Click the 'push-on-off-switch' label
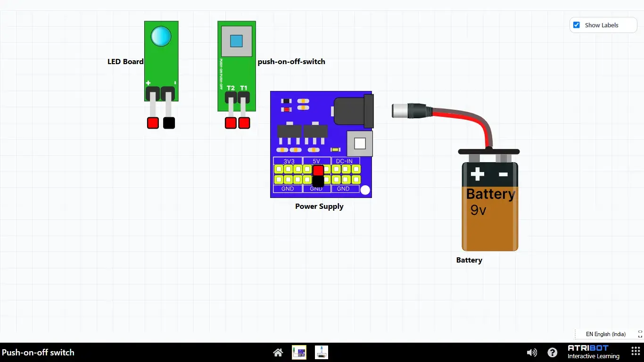Screen dimensions: 644x362 coord(291,61)
